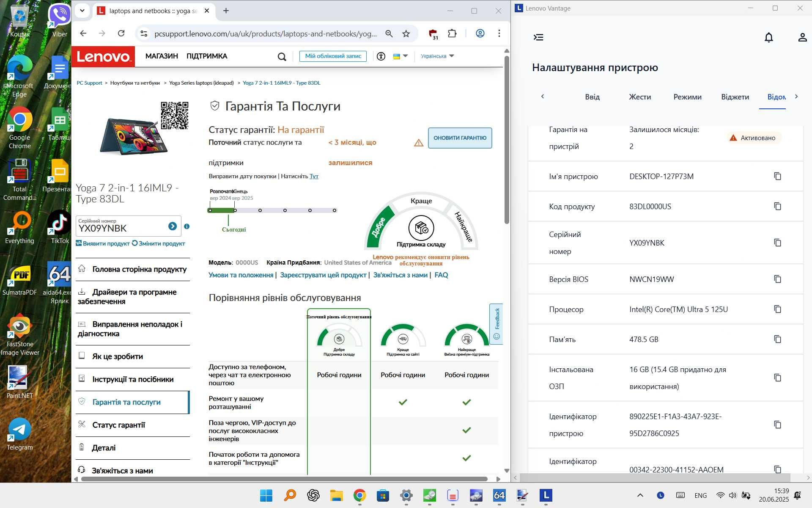The image size is (812, 508).
Task: Copy the storage value 478.5 GB
Action: (x=777, y=339)
